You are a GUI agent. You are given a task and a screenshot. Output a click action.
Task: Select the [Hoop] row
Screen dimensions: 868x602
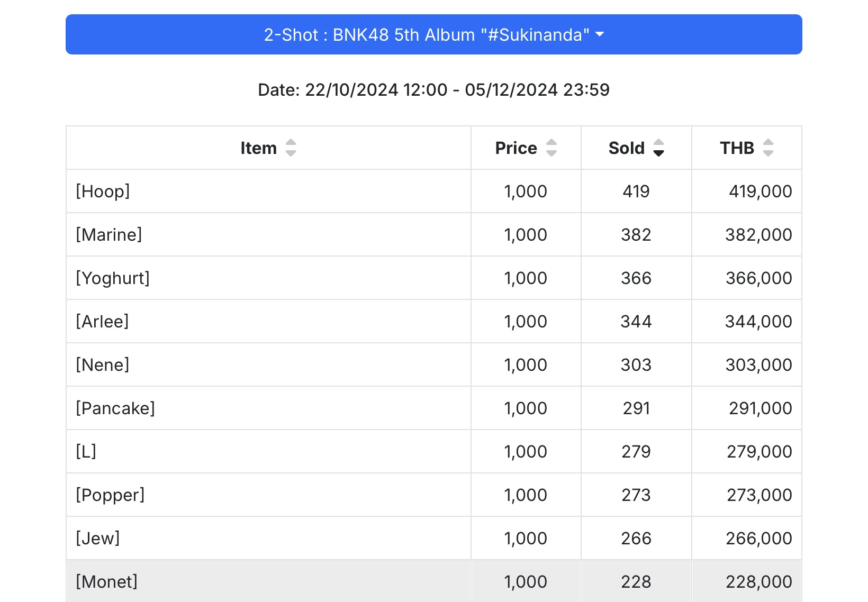(x=434, y=191)
